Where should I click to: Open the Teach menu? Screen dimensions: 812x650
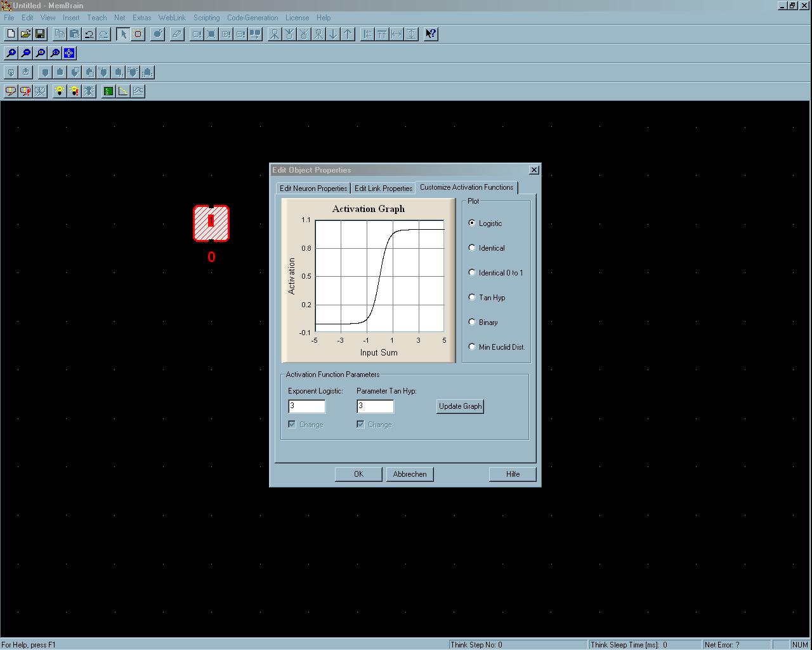[x=96, y=18]
